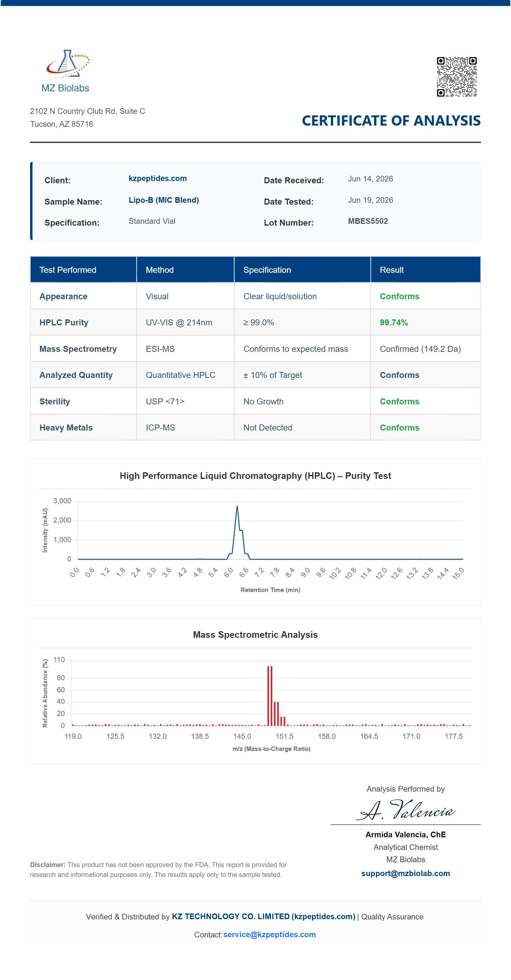Click the support@mzbiolab.com email link

[x=405, y=873]
